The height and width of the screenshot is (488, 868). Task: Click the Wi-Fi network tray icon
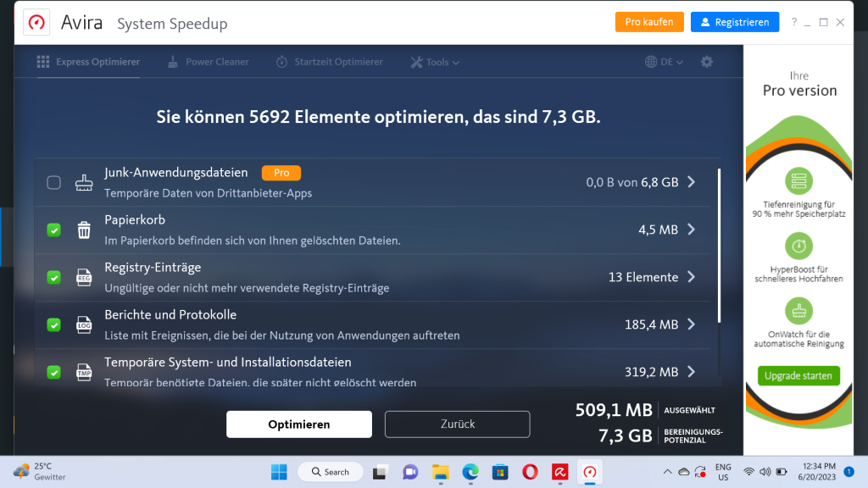pos(748,472)
